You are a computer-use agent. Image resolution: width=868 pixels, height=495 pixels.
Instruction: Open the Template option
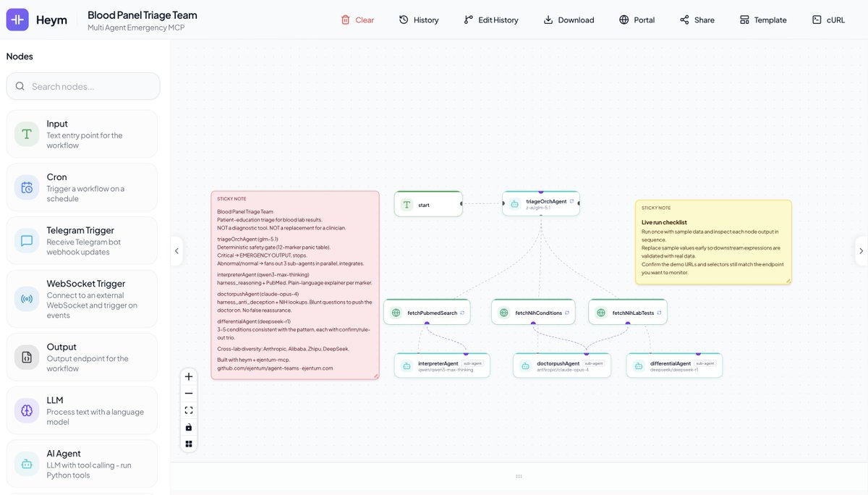click(763, 20)
